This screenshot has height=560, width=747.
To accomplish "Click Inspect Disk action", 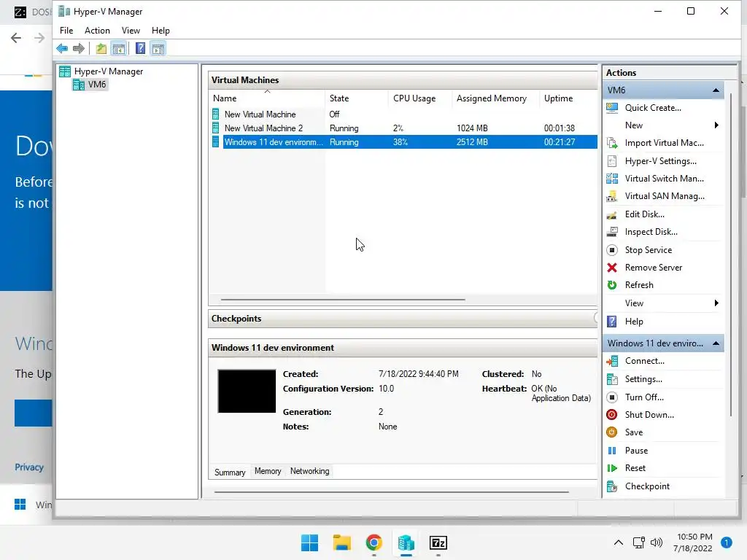I will pos(651,232).
